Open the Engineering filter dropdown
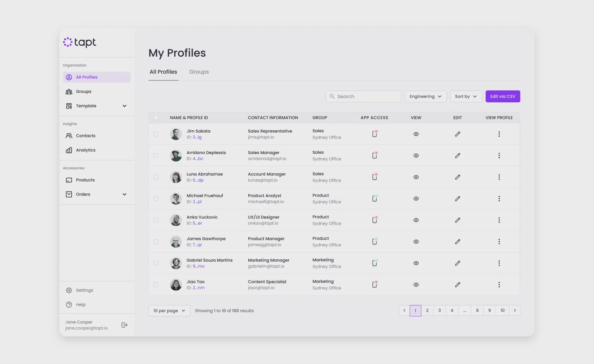This screenshot has height=364, width=594. [x=425, y=97]
